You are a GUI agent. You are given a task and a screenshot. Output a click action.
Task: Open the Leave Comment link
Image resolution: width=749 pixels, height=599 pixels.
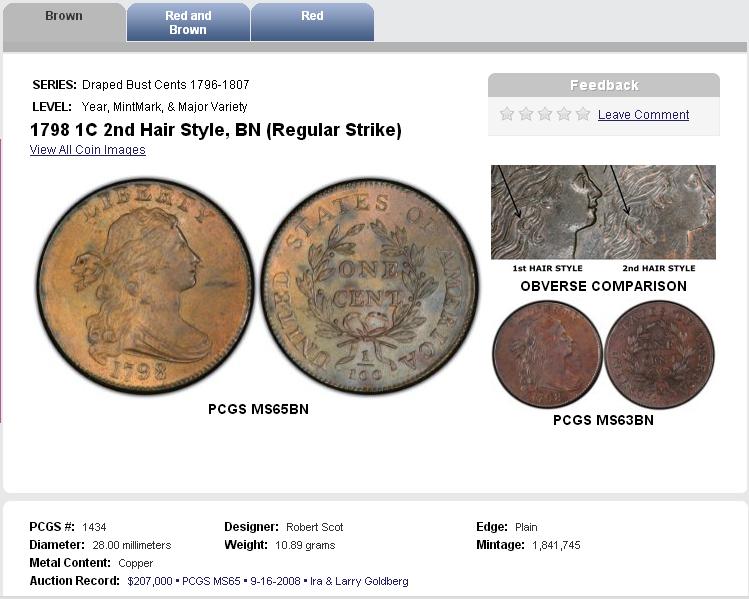click(643, 115)
